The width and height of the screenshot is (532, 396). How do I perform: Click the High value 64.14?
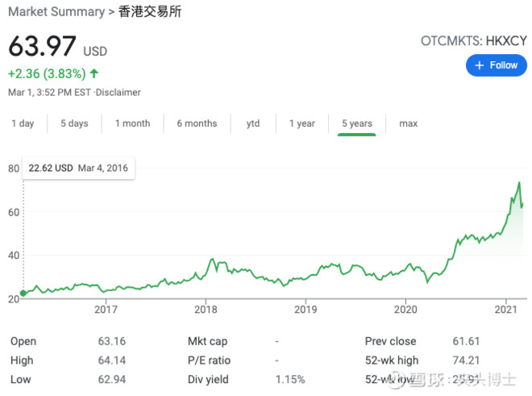(111, 360)
